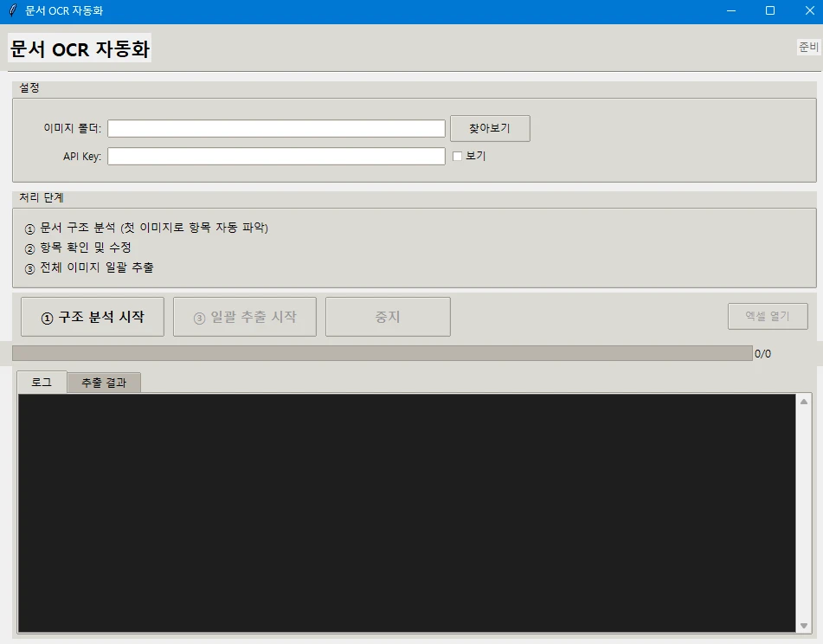Toggle the 보기 checkbox to show API key
The width and height of the screenshot is (823, 644).
[457, 156]
